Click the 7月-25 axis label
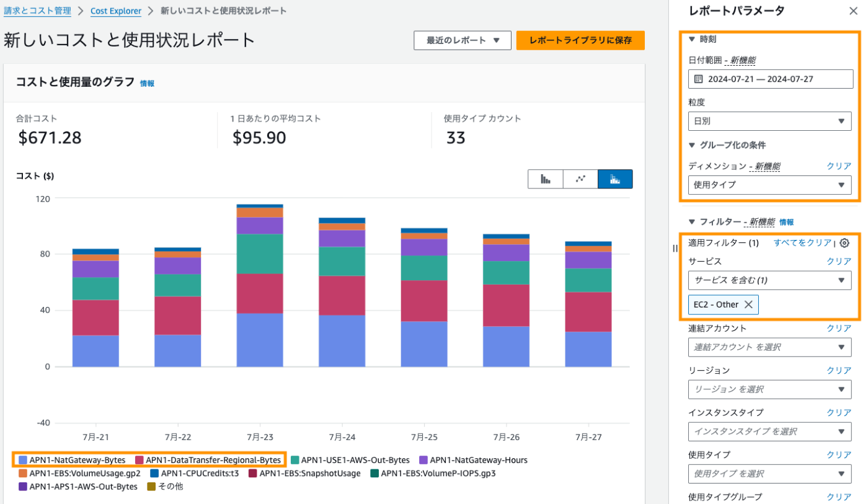 click(x=423, y=437)
